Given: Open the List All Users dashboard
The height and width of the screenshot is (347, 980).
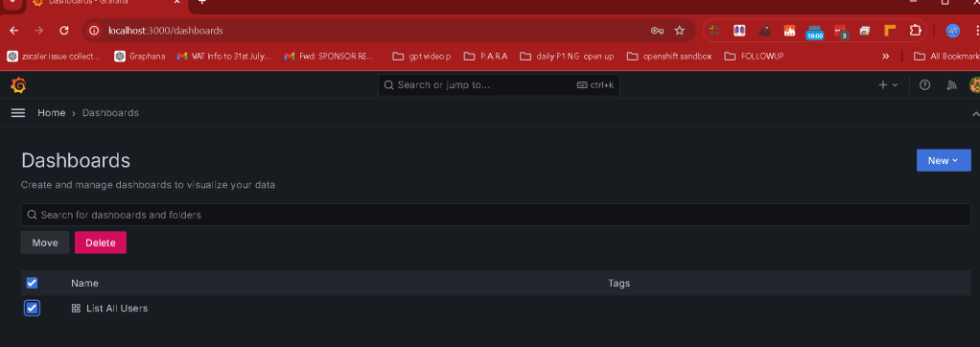Looking at the screenshot, I should [117, 309].
